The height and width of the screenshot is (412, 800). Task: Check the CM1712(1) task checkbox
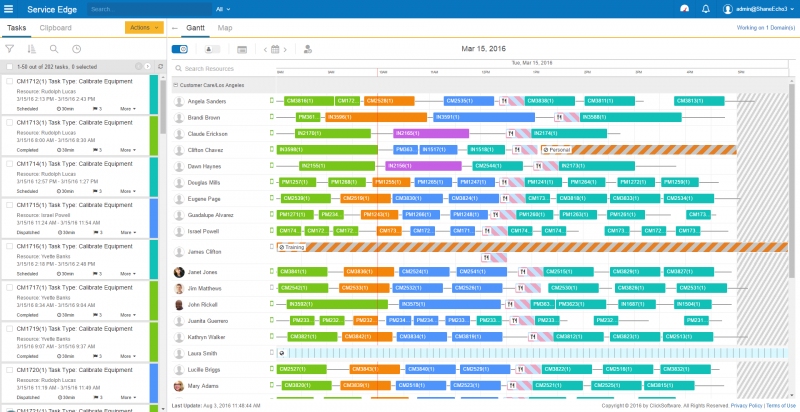click(x=9, y=82)
